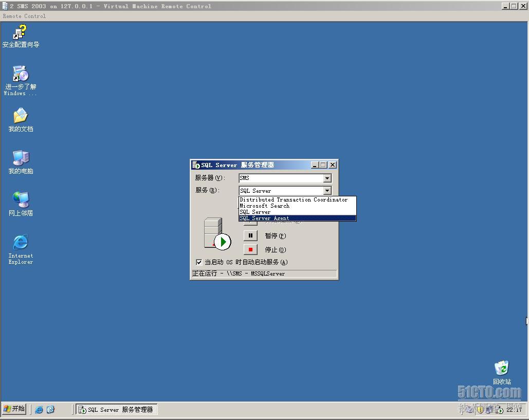Click the 服务器 SMS input field

click(281, 178)
